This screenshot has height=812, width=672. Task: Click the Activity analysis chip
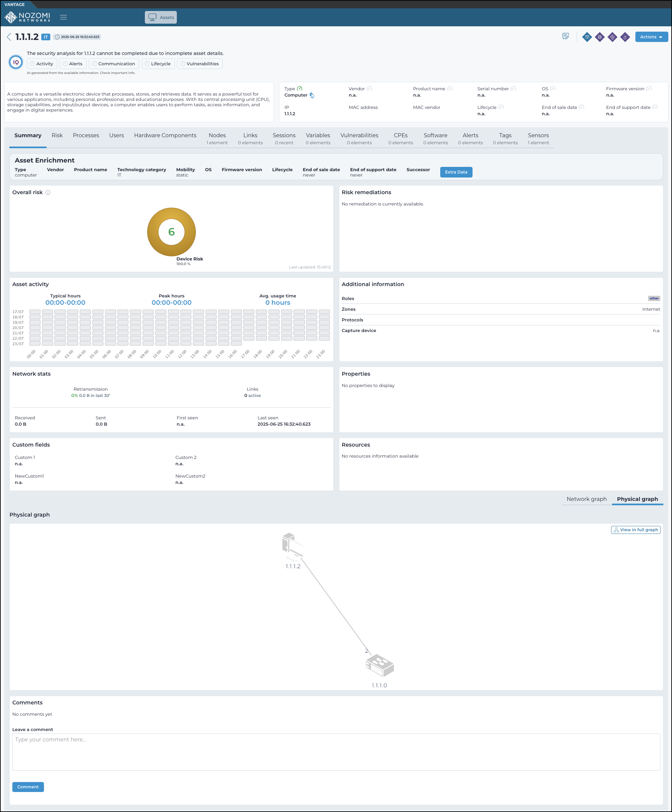click(42, 64)
